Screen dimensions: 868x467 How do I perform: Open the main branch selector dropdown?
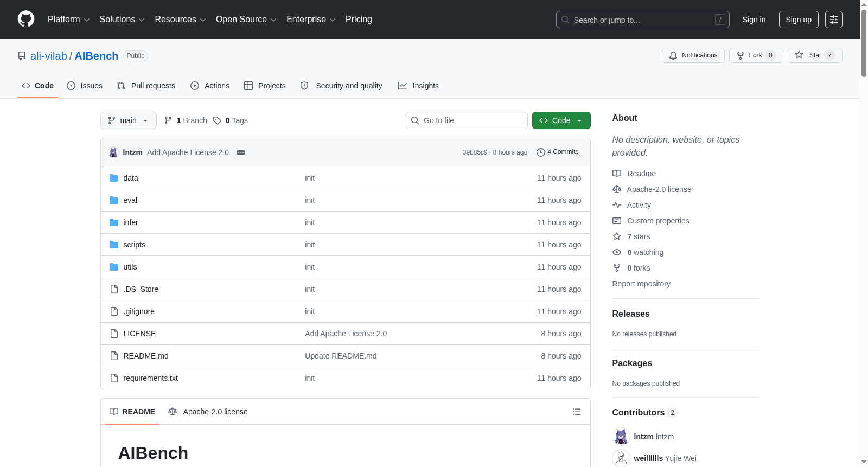(129, 120)
